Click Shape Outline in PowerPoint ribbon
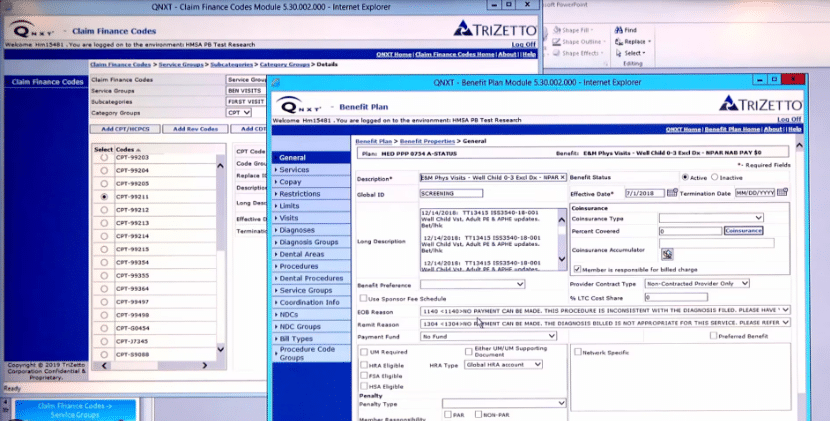830x421 pixels. [577, 42]
